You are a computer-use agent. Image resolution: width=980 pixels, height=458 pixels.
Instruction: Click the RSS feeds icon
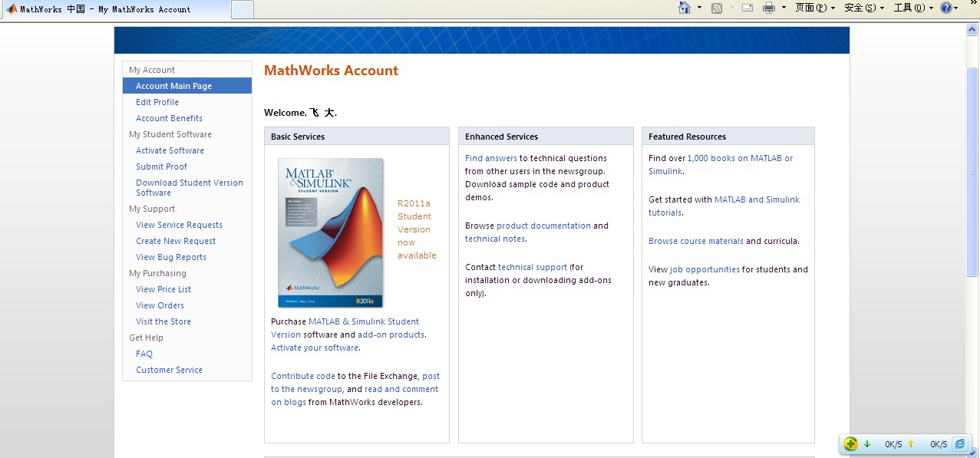(x=717, y=8)
